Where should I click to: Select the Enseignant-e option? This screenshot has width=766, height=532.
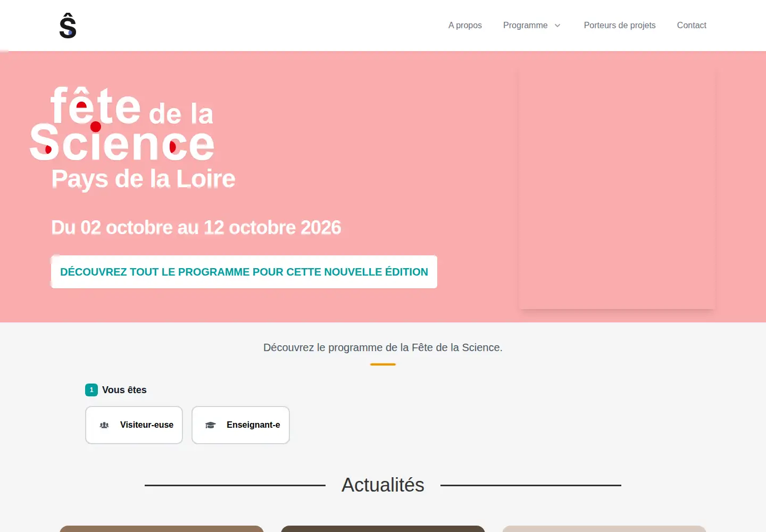click(240, 425)
